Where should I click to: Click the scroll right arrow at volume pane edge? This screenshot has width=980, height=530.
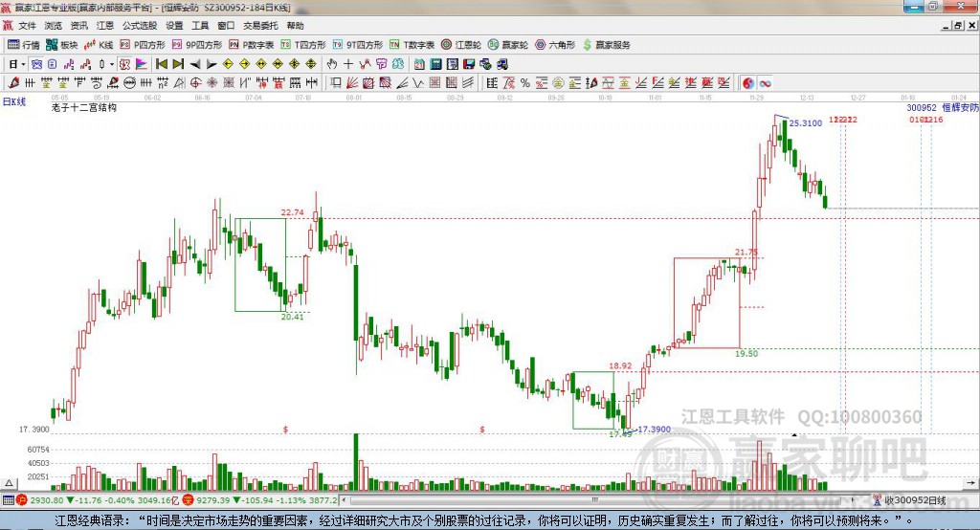(x=970, y=483)
